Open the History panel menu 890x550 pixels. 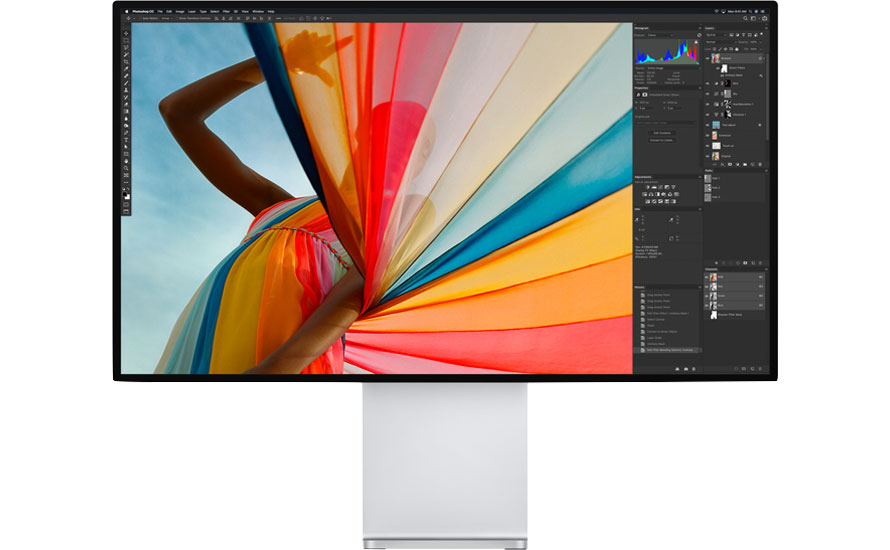point(700,287)
